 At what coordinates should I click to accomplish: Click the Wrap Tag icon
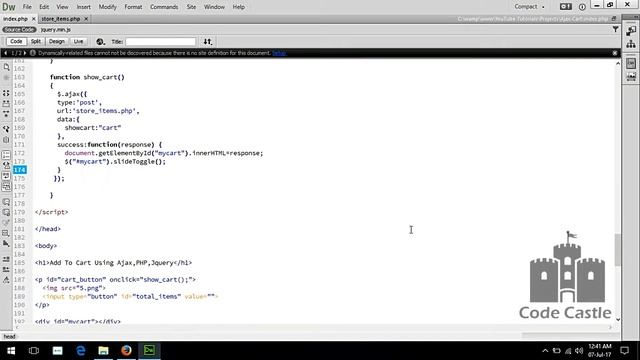click(6, 223)
